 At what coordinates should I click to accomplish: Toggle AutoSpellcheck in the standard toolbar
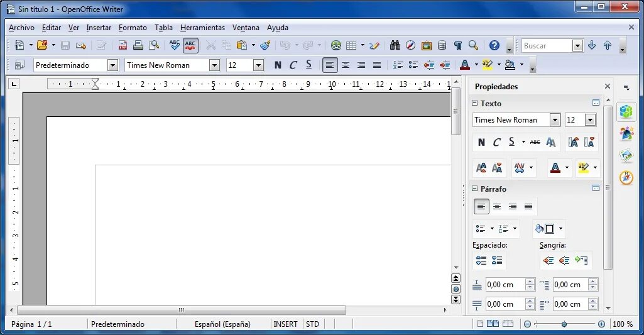pos(190,45)
